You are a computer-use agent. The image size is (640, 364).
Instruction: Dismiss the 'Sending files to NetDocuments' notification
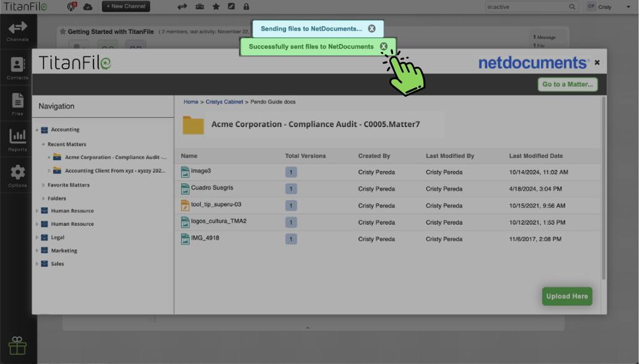(371, 28)
